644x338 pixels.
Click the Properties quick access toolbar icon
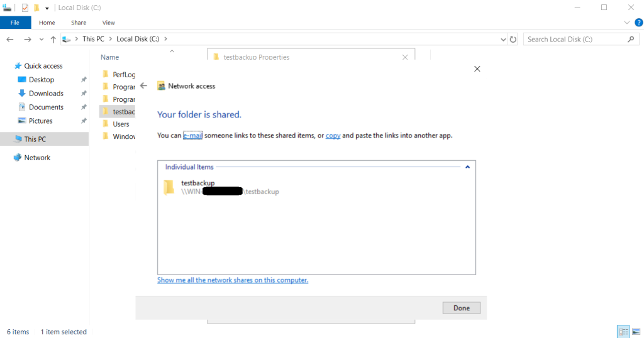25,8
